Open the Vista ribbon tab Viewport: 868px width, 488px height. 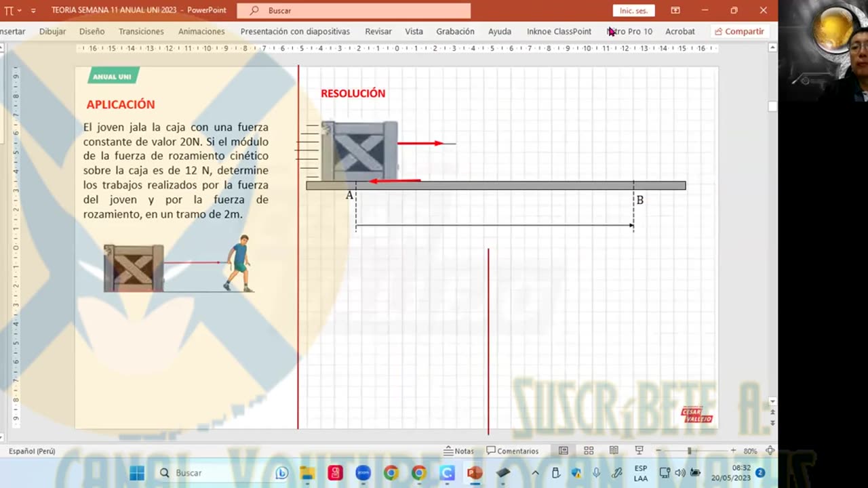click(x=414, y=31)
